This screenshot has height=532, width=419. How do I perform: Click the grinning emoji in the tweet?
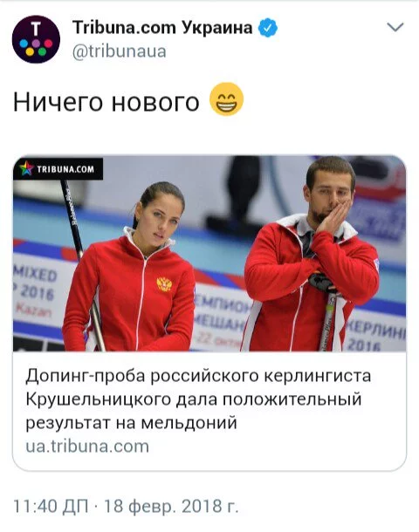click(226, 99)
